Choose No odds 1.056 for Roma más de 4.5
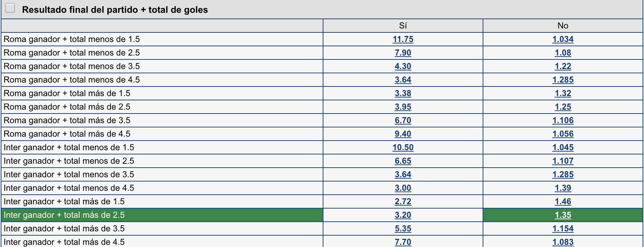 563,134
